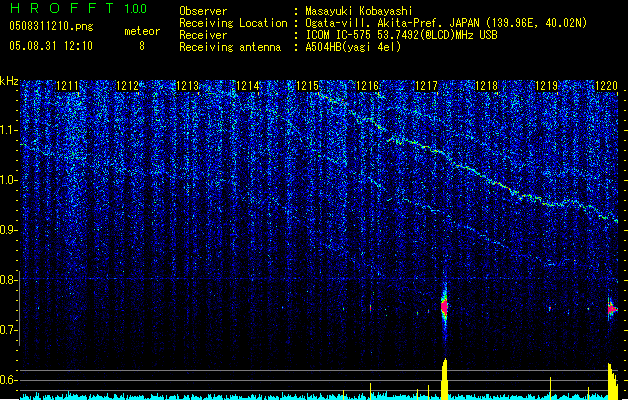Click the 1218 time marker
This screenshot has width=629, height=400.
pyautogui.click(x=487, y=85)
